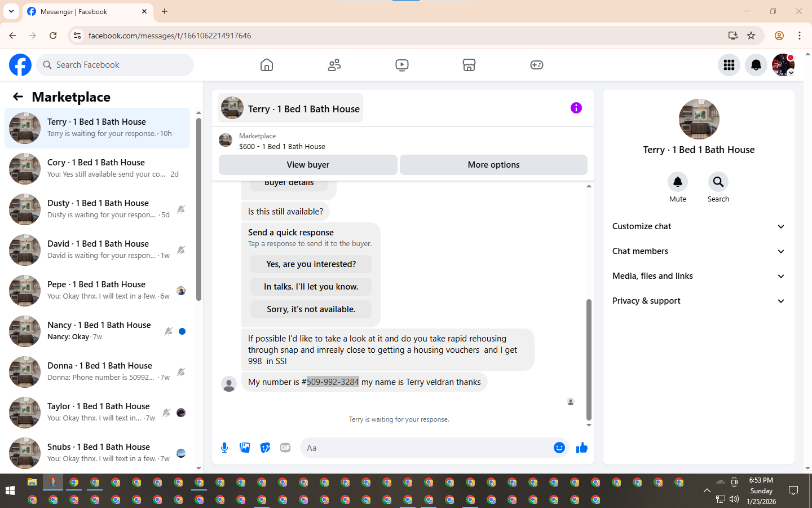The image size is (812, 508).
Task: Open the taskbar clock showing 6:53 PM
Action: tap(761, 491)
